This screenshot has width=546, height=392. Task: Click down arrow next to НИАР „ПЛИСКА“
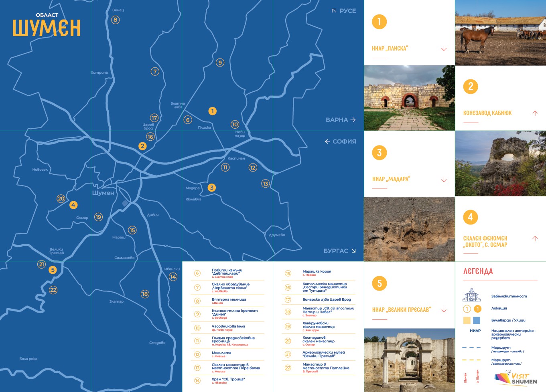(444, 48)
